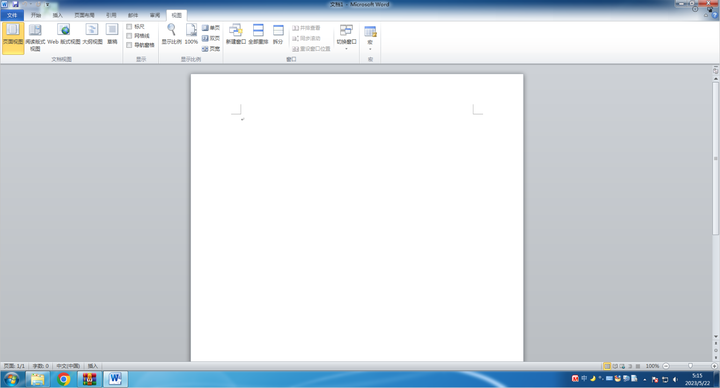
Task: Choose 单页 one page zoom
Action: 211,28
